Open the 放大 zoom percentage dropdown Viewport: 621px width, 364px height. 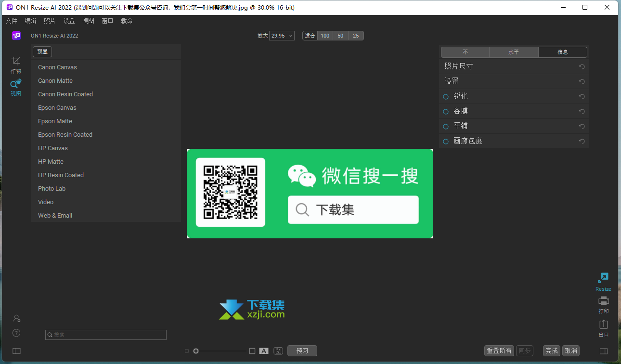282,36
